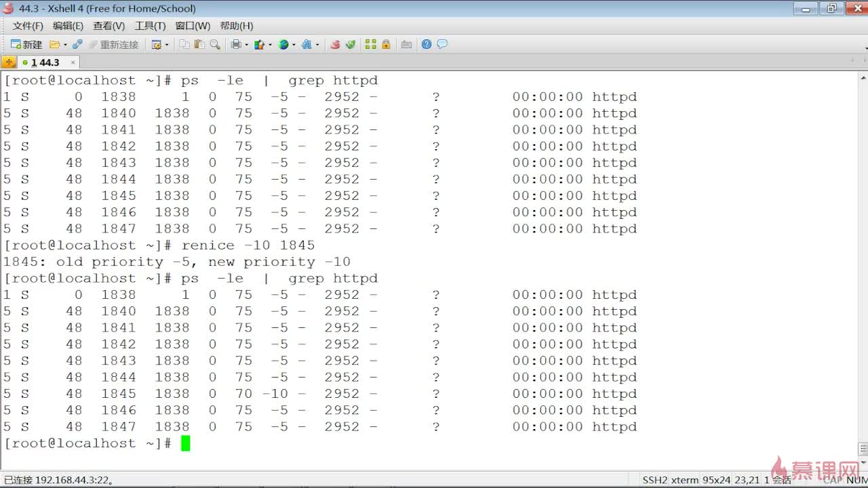The width and height of the screenshot is (868, 488).
Task: Click the green Xagent icon
Action: 351,44
